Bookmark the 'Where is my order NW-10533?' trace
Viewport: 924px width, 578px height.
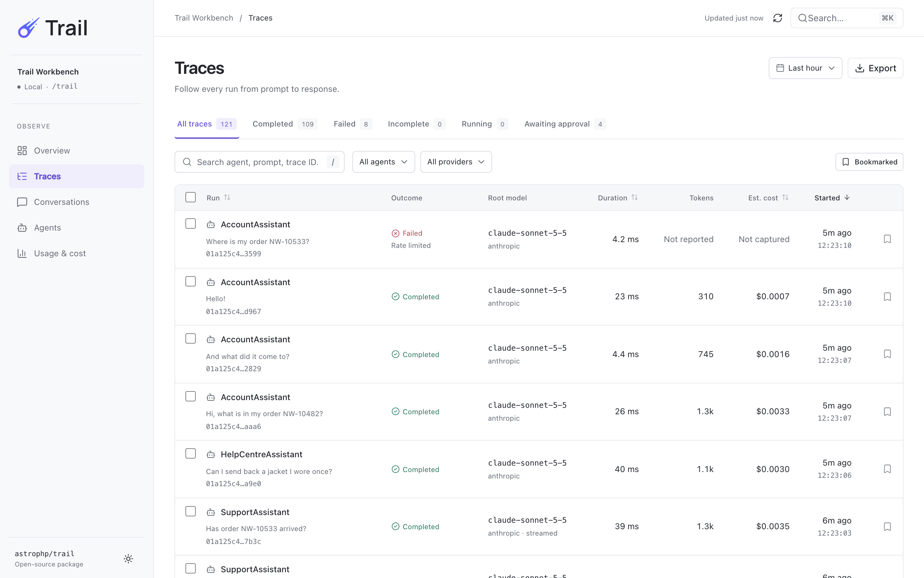click(x=887, y=239)
